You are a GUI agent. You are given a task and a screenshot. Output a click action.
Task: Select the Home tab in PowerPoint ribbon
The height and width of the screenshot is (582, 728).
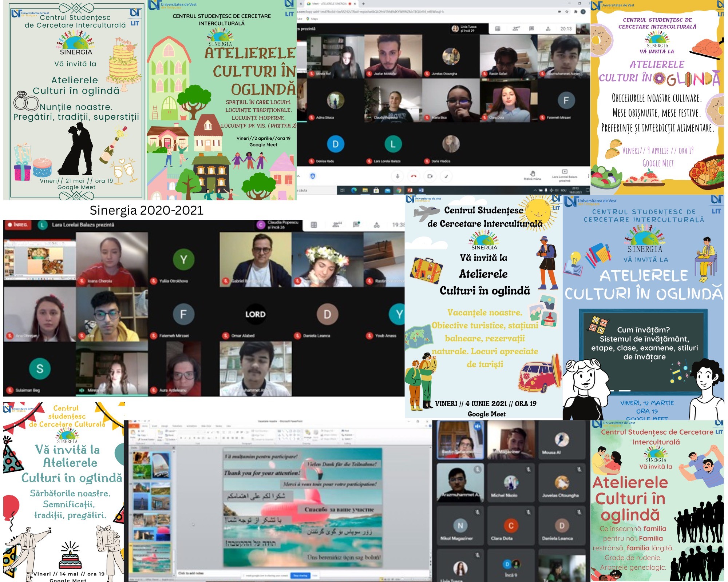pos(145,426)
